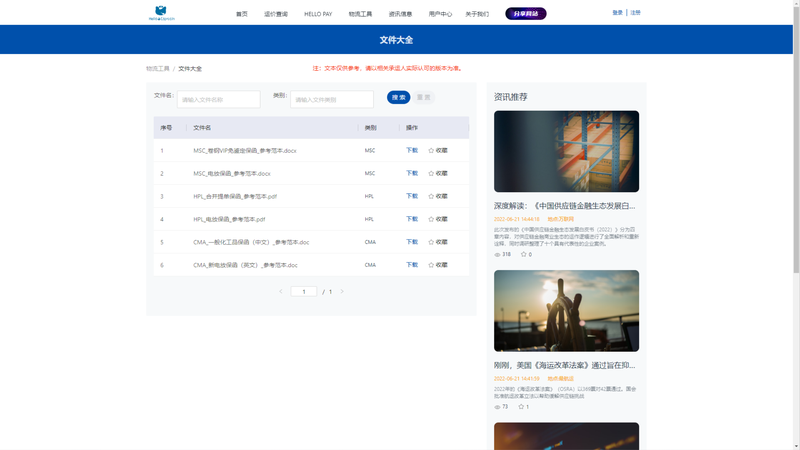
Task: Open the ship wheel sunset thumbnail
Action: pyautogui.click(x=566, y=311)
